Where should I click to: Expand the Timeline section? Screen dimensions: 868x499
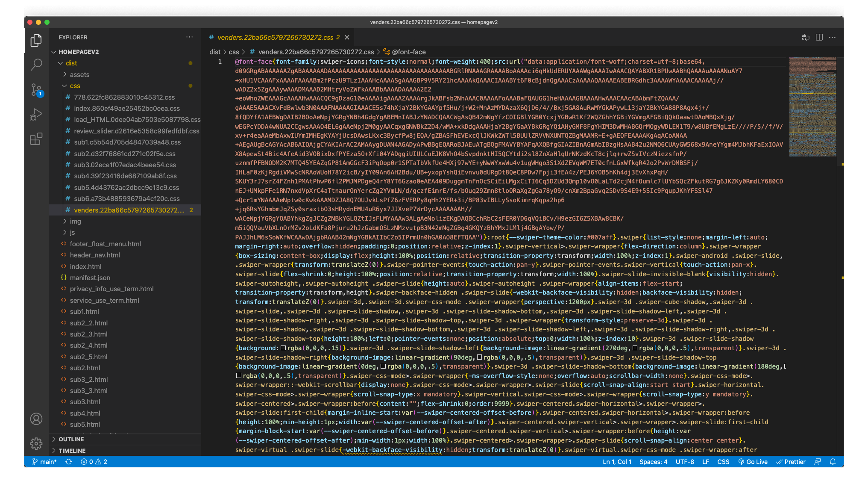click(x=73, y=450)
